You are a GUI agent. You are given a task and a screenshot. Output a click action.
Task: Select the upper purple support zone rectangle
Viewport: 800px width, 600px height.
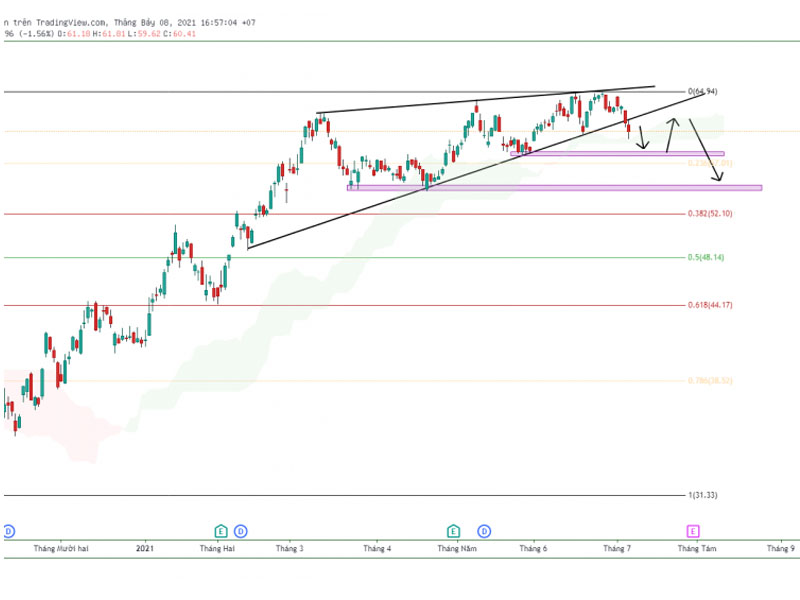(617, 154)
